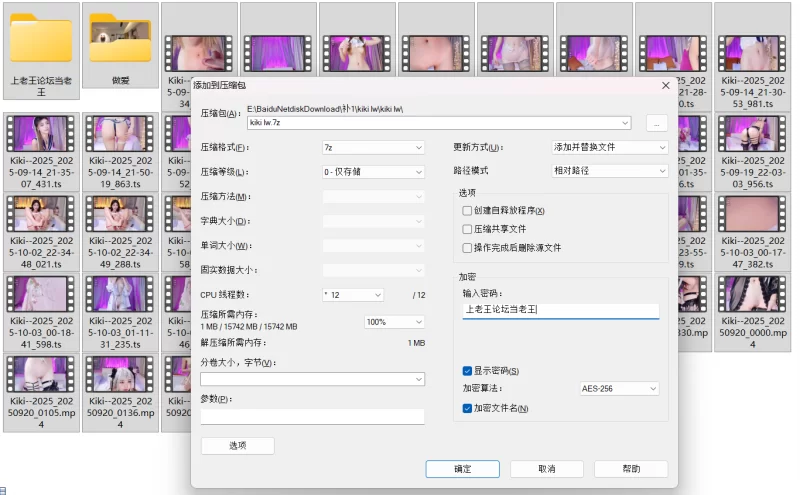Viewport: 800px width, 495px height.
Task: Select video file Kiki 00-17-47_382.ts
Action: point(752,213)
